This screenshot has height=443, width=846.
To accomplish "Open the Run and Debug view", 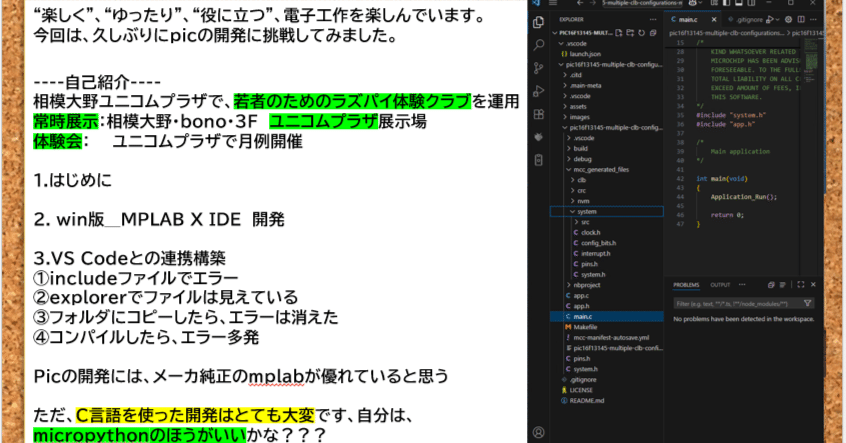I will tap(538, 91).
